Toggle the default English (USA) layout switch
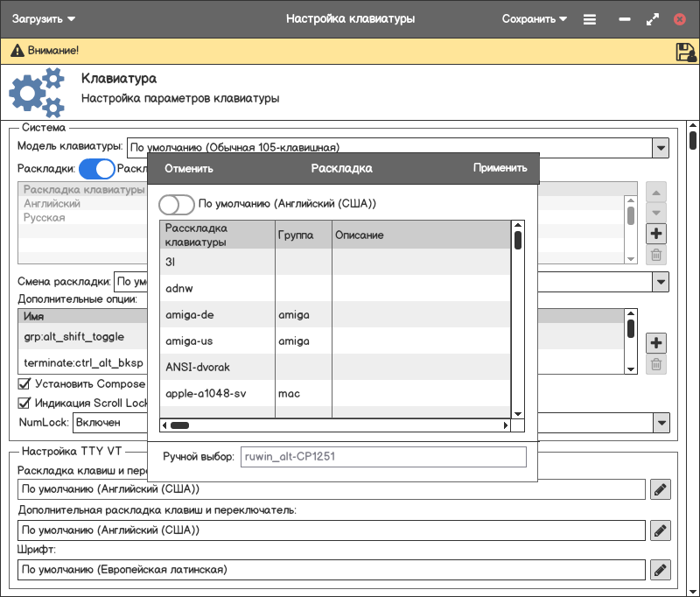The image size is (700, 597). tap(176, 204)
